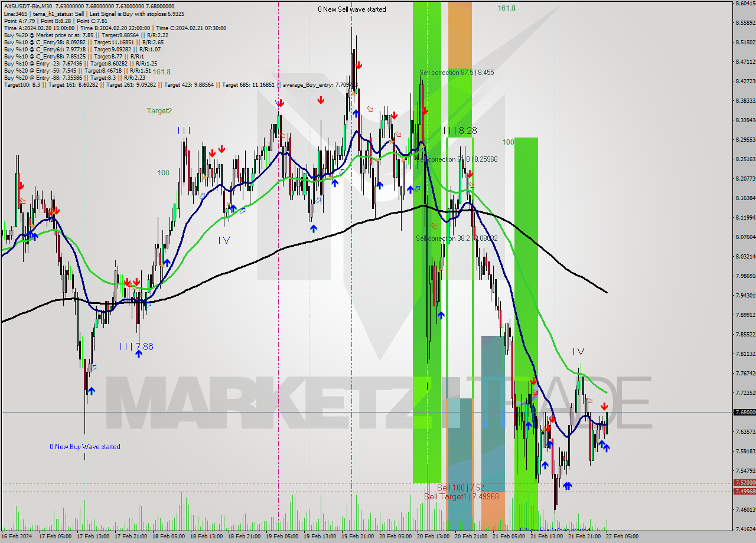This screenshot has height=543, width=756.
Task: Click the '22 Feb 05:00' time axis label
Action: [x=623, y=537]
